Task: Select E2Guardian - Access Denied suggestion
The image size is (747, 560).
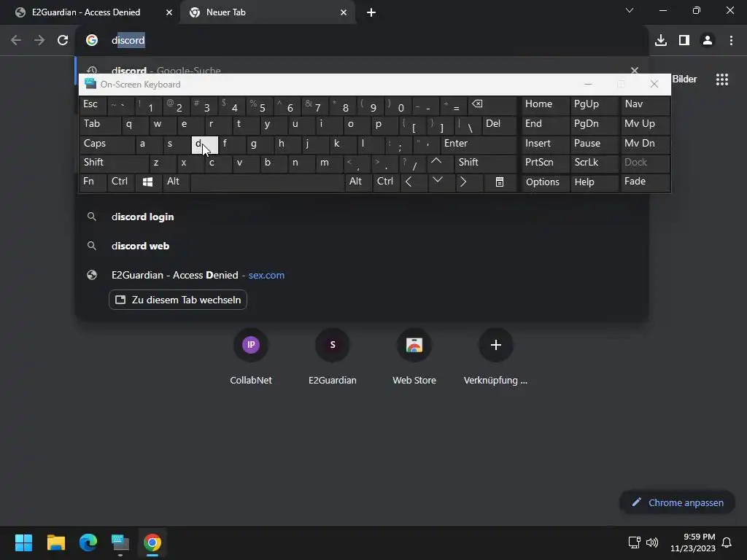Action: [x=362, y=275]
